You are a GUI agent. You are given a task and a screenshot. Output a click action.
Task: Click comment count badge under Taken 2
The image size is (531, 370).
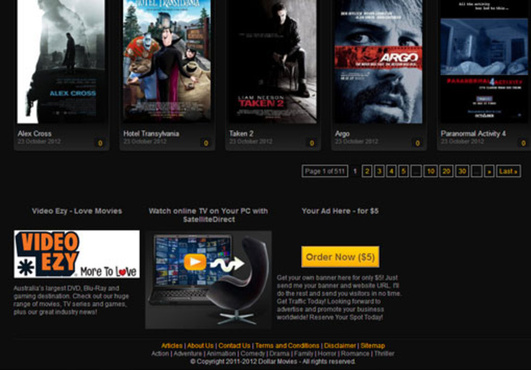click(312, 143)
